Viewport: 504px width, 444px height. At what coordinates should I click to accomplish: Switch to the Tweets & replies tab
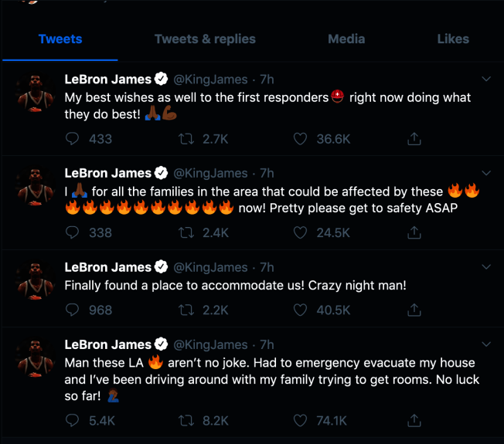coord(205,39)
